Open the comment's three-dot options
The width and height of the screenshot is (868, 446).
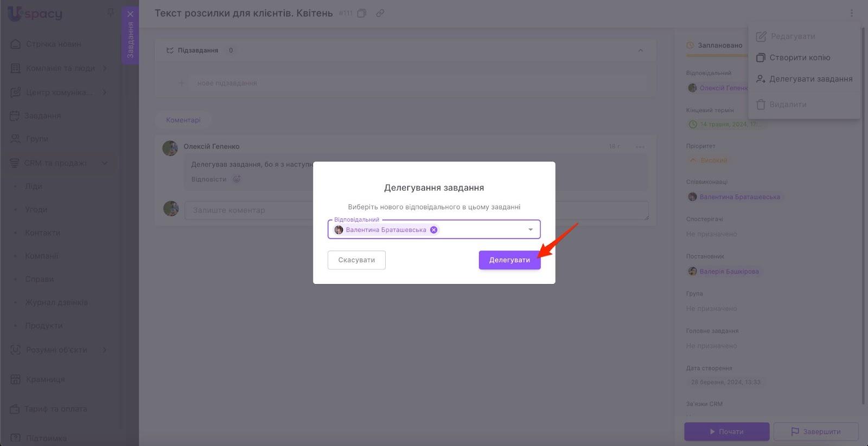pos(640,147)
